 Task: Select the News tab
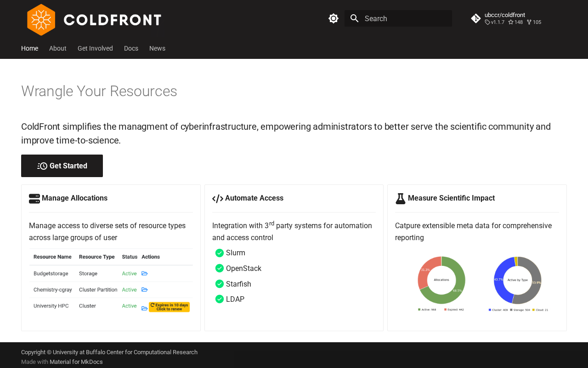coord(157,48)
